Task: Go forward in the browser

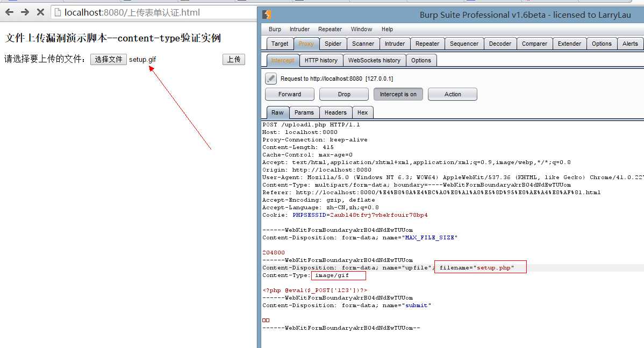Action: [x=25, y=12]
